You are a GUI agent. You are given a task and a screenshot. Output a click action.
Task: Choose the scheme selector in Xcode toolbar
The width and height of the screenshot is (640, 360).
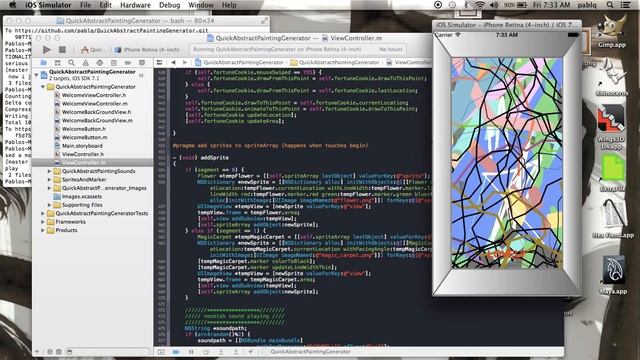point(92,49)
